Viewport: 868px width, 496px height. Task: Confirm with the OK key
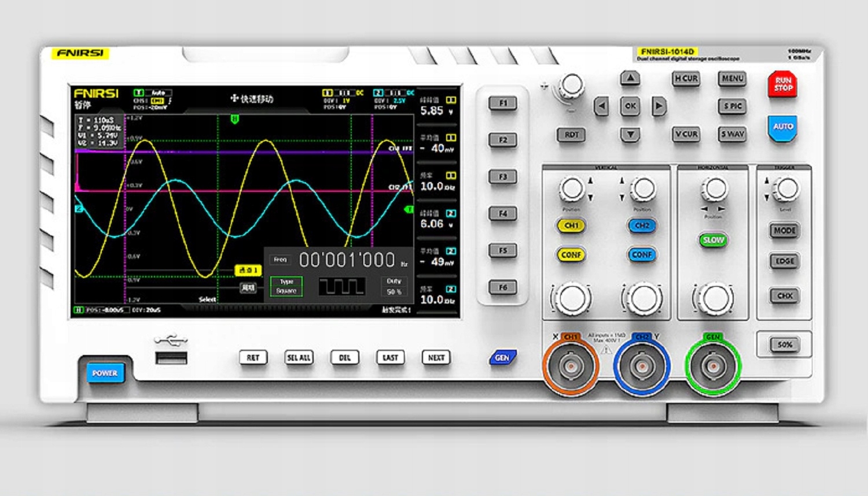630,106
